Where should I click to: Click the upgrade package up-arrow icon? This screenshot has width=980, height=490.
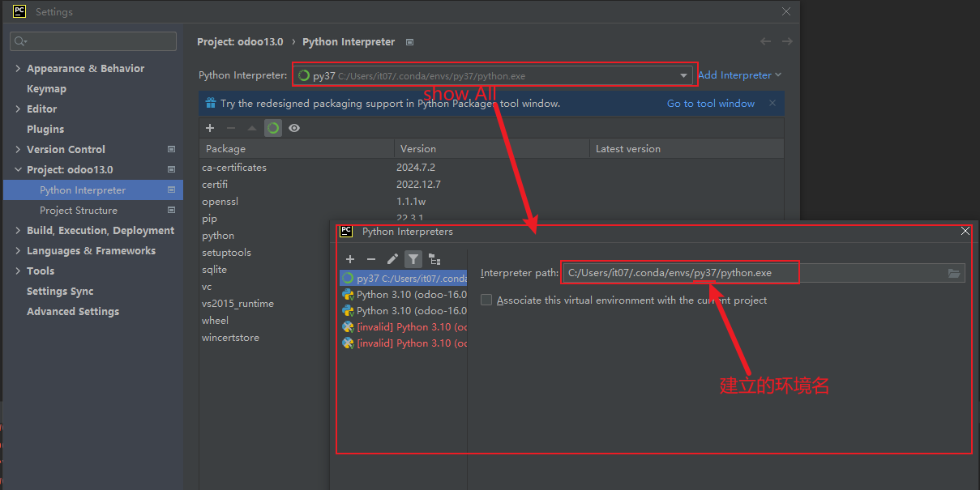click(252, 128)
